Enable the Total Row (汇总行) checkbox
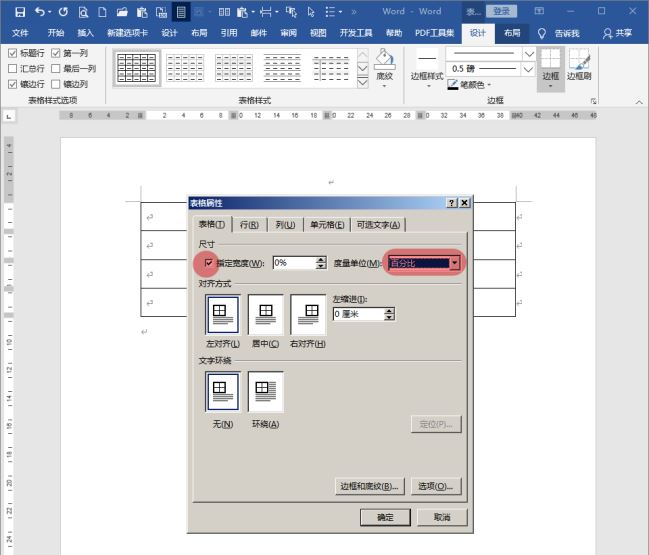 [12, 69]
